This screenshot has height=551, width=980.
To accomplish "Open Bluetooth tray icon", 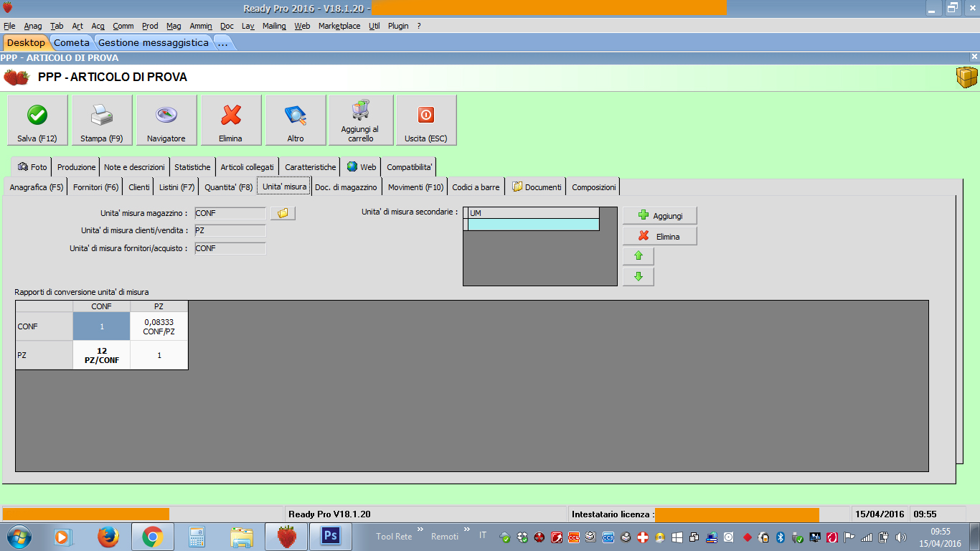I will [781, 537].
